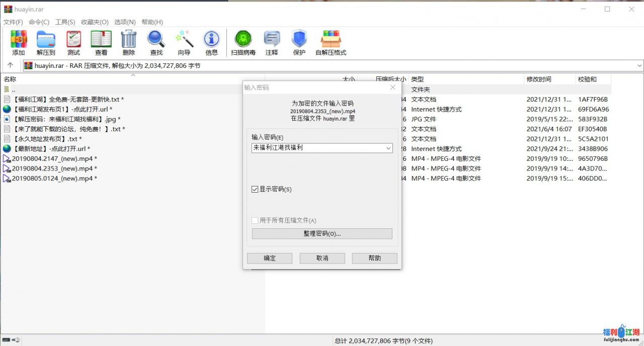This screenshot has height=346, width=644.
Task: Click the 整理密码(O)... button
Action: (322, 234)
